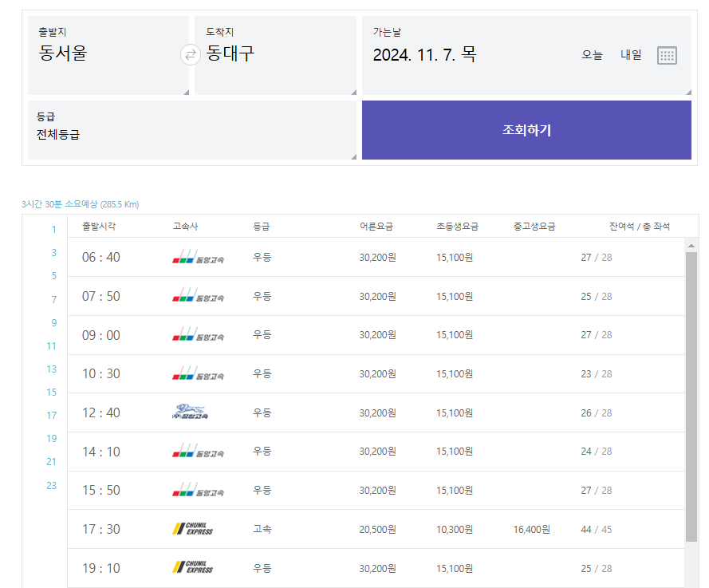
Task: Open the calendar date picker icon
Action: (x=667, y=56)
